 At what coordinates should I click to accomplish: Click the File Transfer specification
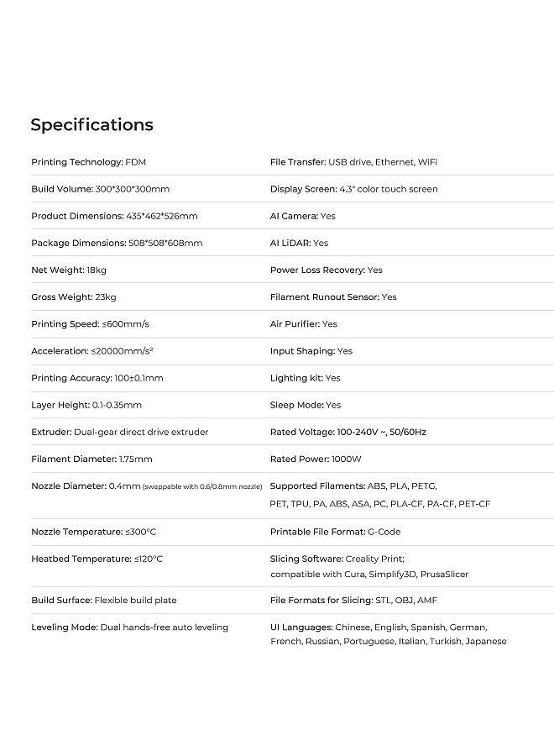tap(353, 162)
